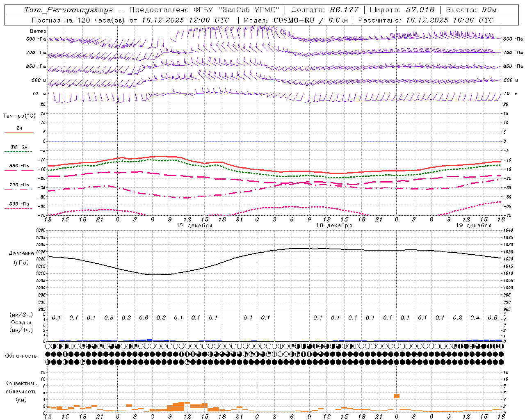This screenshot has height=420, width=525.
Task: Click the 0.4 precipitation value
Action: pyautogui.click(x=475, y=317)
